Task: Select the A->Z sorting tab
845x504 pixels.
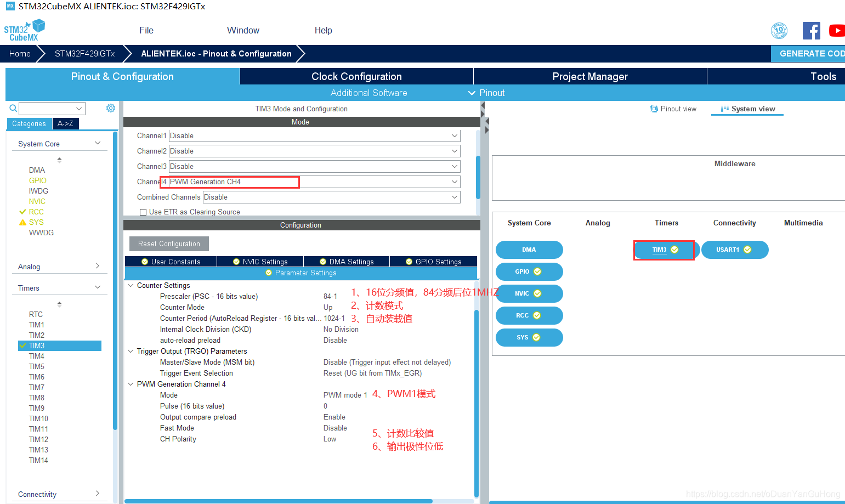Action: pos(65,123)
